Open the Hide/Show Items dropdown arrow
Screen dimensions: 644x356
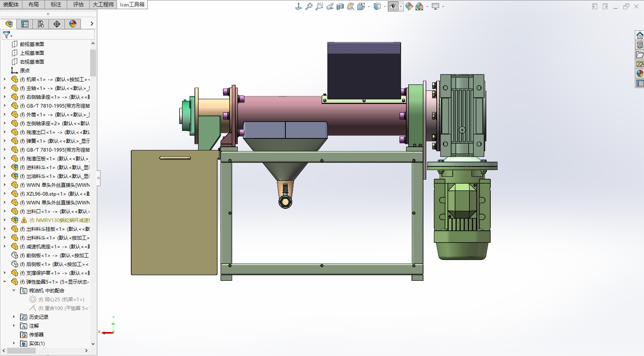click(401, 6)
